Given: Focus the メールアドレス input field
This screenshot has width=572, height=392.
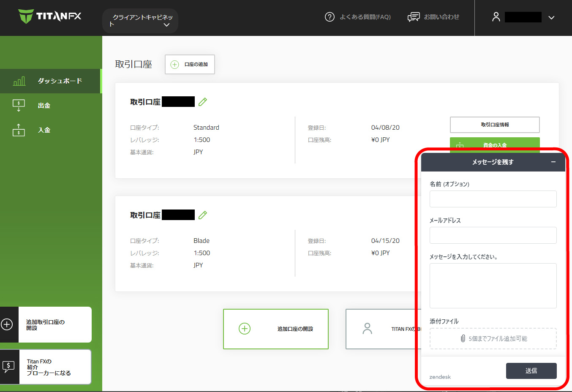Looking at the screenshot, I should 493,235.
